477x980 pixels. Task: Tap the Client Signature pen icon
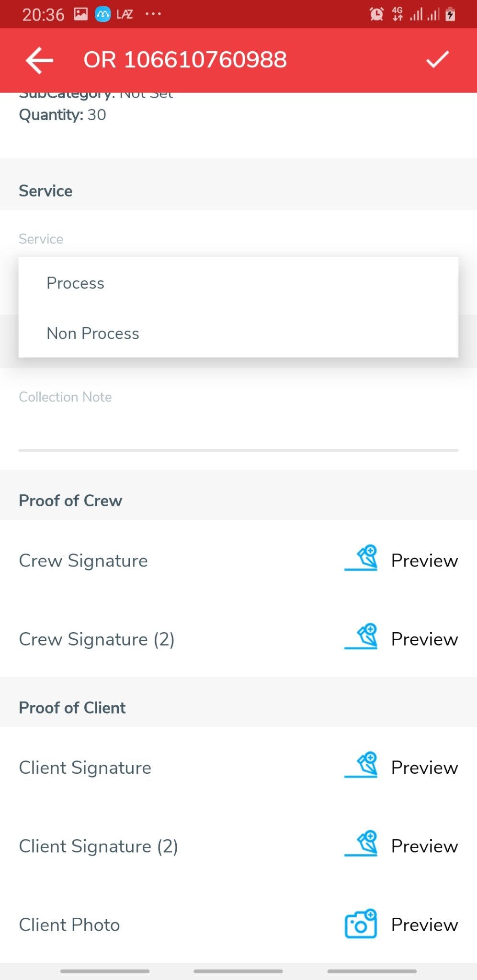pos(361,766)
